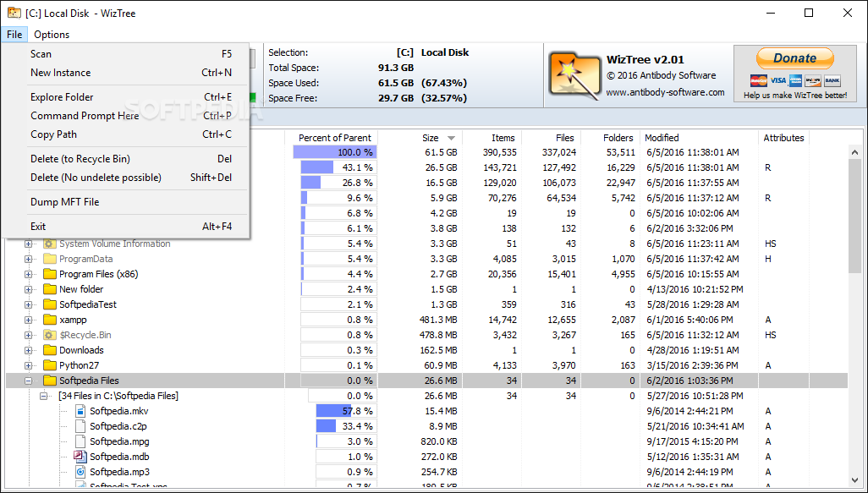The image size is (868, 493).
Task: Select the Softpedia.mdb file name
Action: click(119, 457)
